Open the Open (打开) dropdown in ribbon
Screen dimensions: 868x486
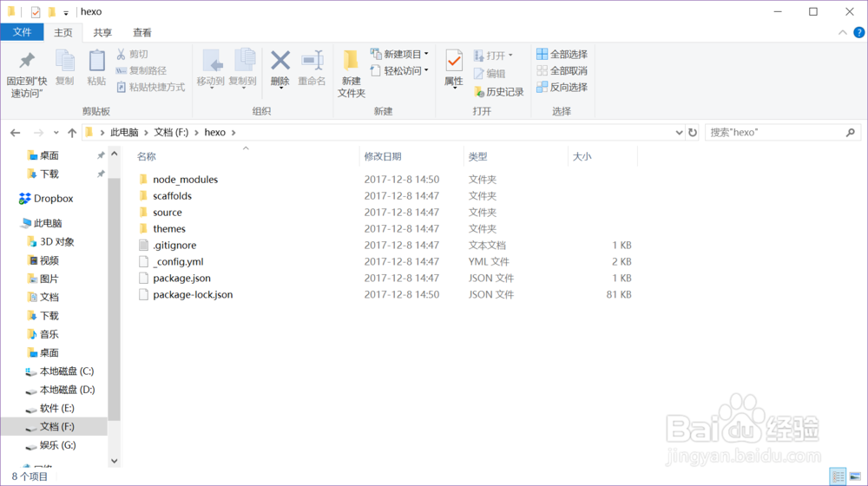coord(493,56)
